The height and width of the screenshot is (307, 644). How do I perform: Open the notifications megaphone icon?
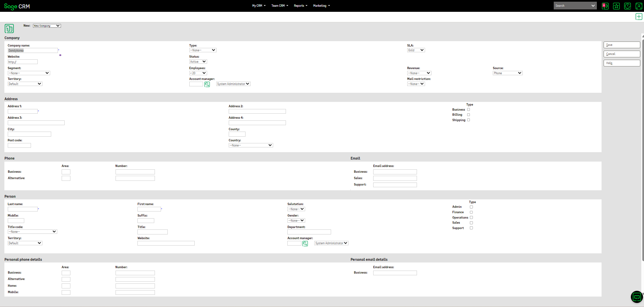[605, 6]
